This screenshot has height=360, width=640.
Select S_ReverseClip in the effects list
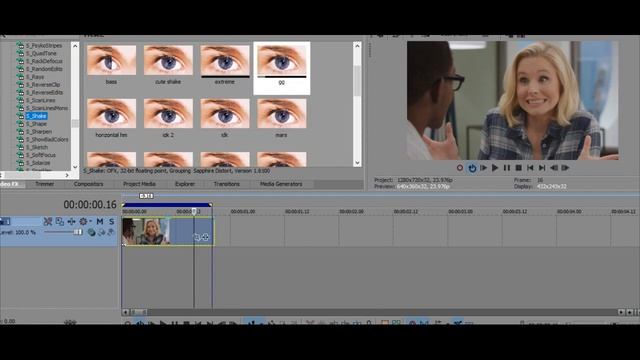[x=43, y=84]
